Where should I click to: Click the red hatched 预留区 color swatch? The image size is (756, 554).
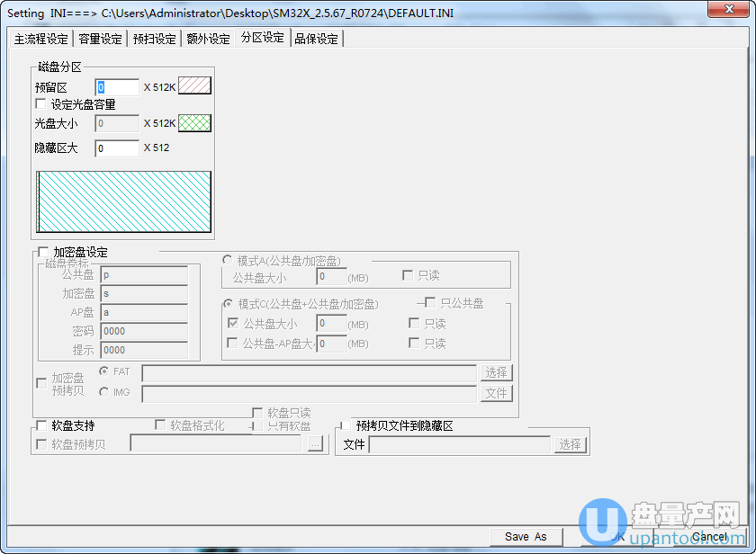(194, 86)
